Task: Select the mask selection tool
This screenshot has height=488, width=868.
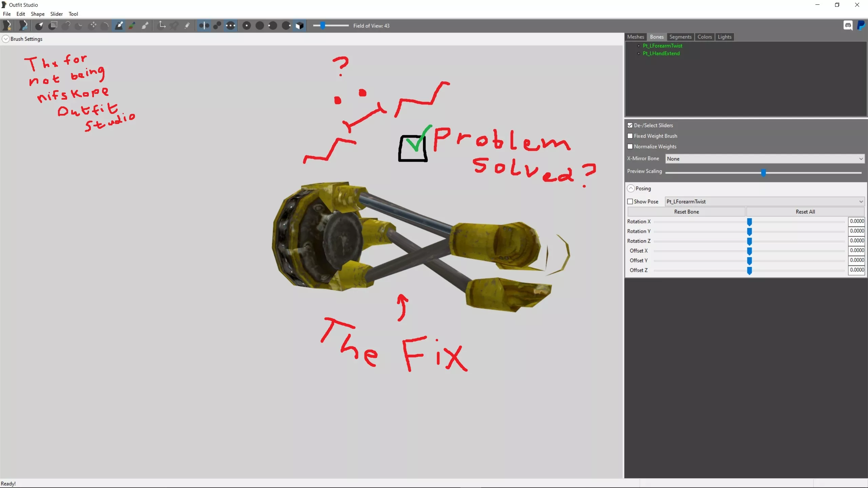Action: (x=53, y=25)
